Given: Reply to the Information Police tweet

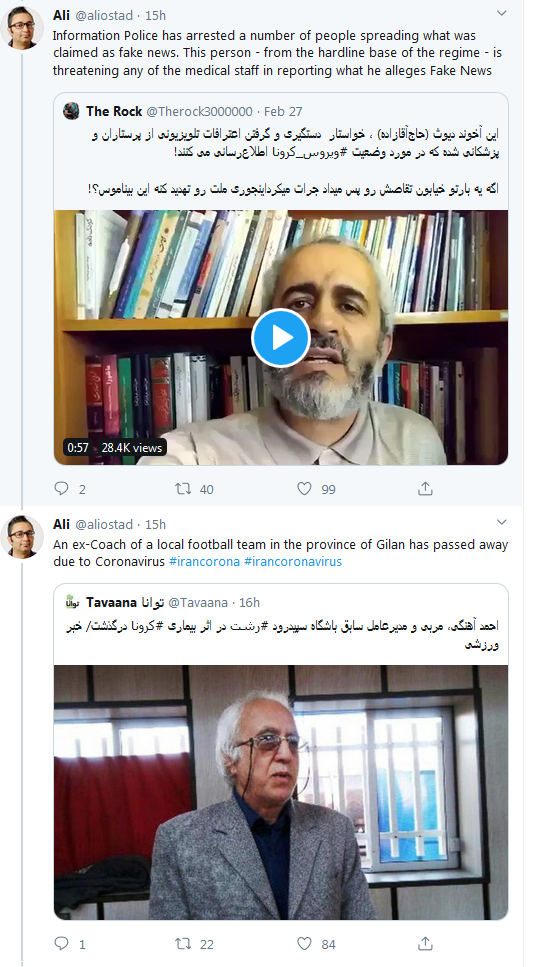Looking at the screenshot, I should point(62,489).
